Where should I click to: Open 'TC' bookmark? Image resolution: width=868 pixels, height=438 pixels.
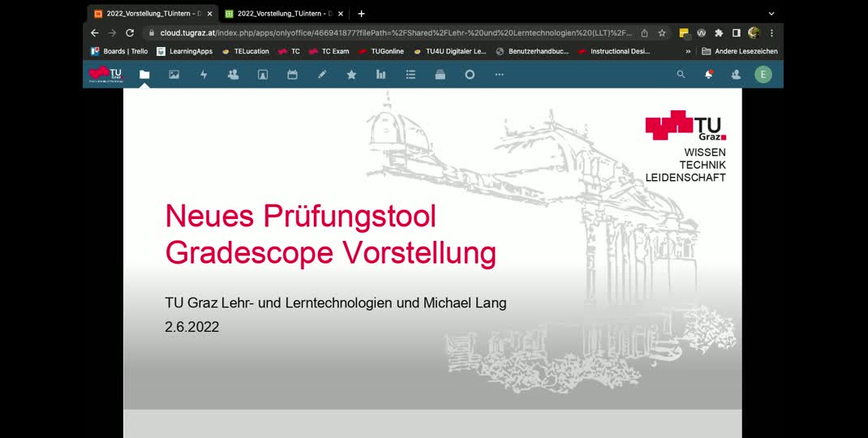click(x=289, y=51)
